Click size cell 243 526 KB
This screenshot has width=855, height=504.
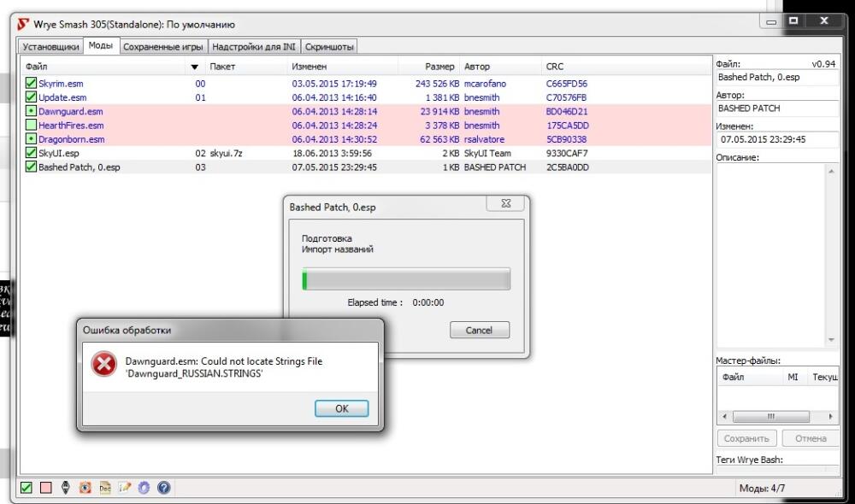(x=437, y=84)
